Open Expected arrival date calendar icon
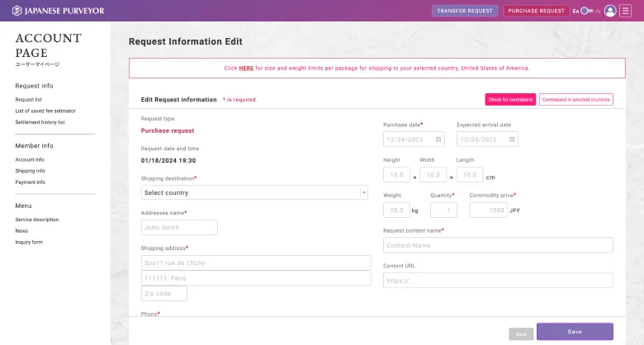644x345 pixels. pos(512,139)
